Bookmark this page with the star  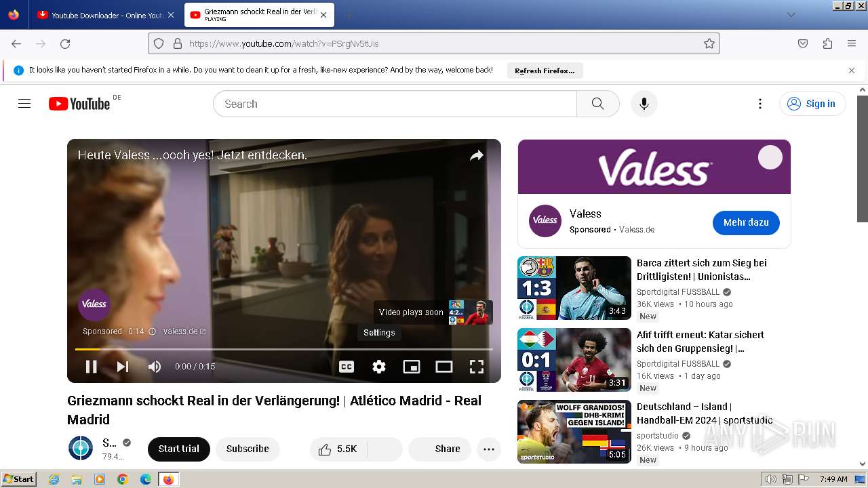(x=709, y=43)
